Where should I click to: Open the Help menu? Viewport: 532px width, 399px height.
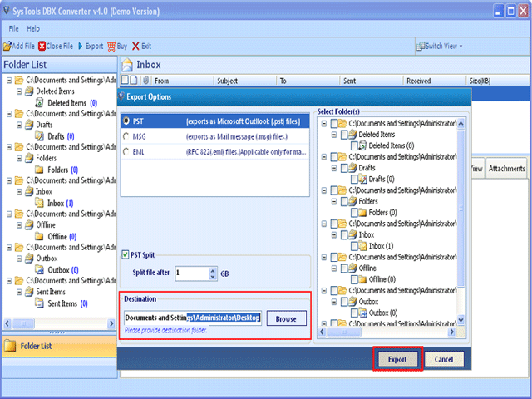pos(33,28)
